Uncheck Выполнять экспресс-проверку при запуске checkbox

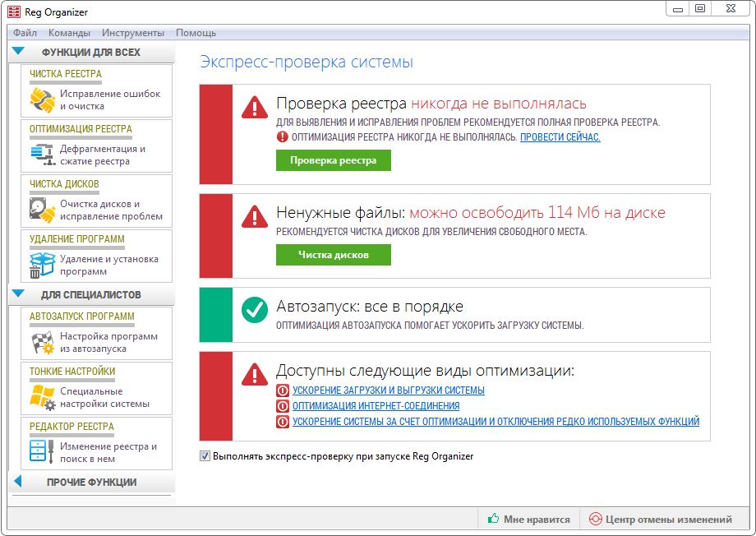tap(205, 456)
